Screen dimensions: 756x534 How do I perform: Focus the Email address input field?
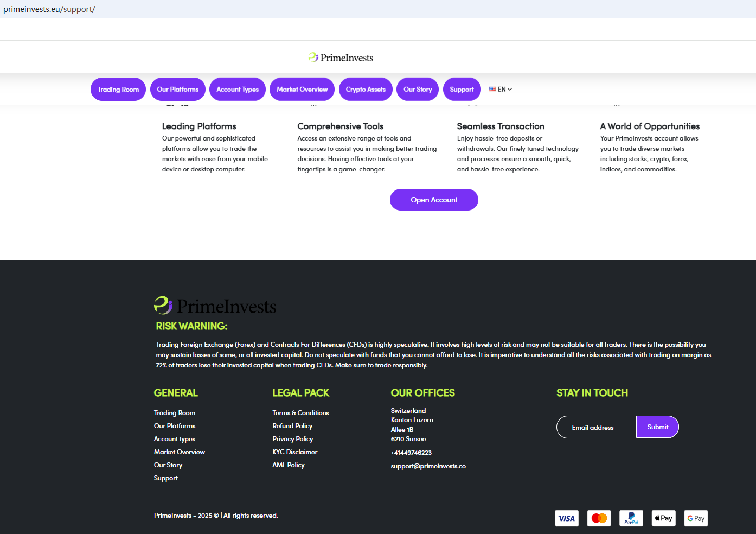click(x=597, y=427)
